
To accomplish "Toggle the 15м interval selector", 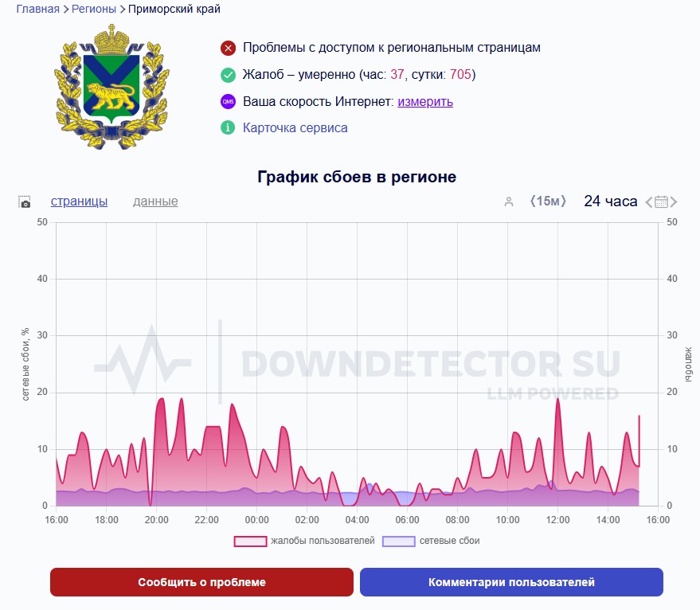I will 547,201.
